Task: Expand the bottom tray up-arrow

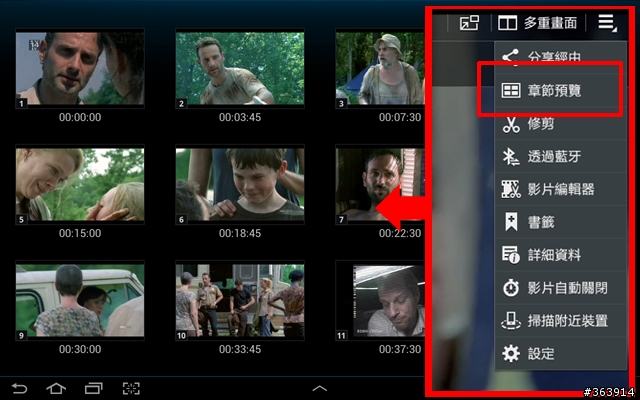Action: 320,389
